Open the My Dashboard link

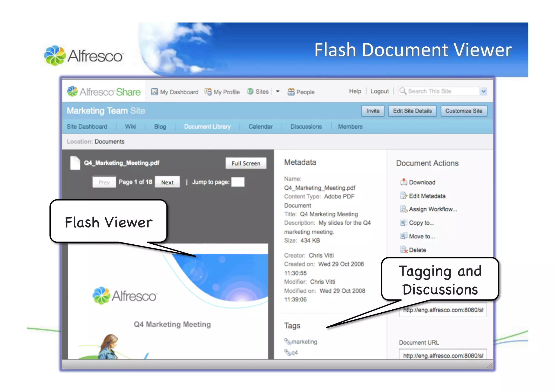(x=179, y=92)
